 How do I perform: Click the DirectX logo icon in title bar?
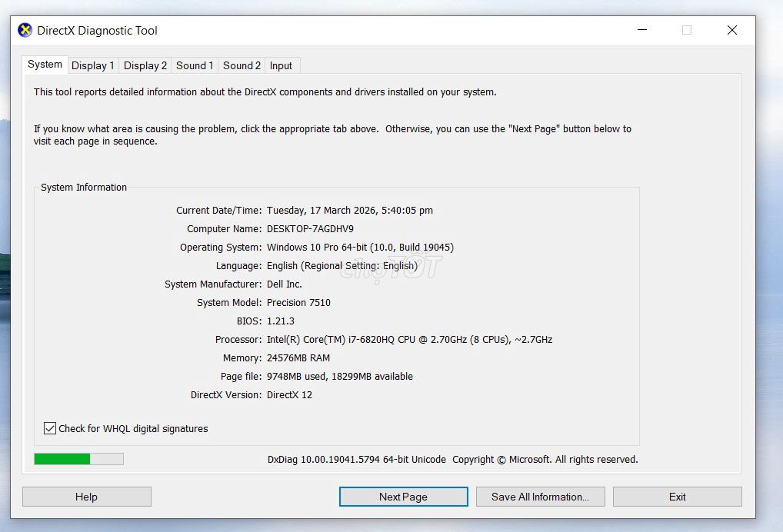tap(25, 31)
